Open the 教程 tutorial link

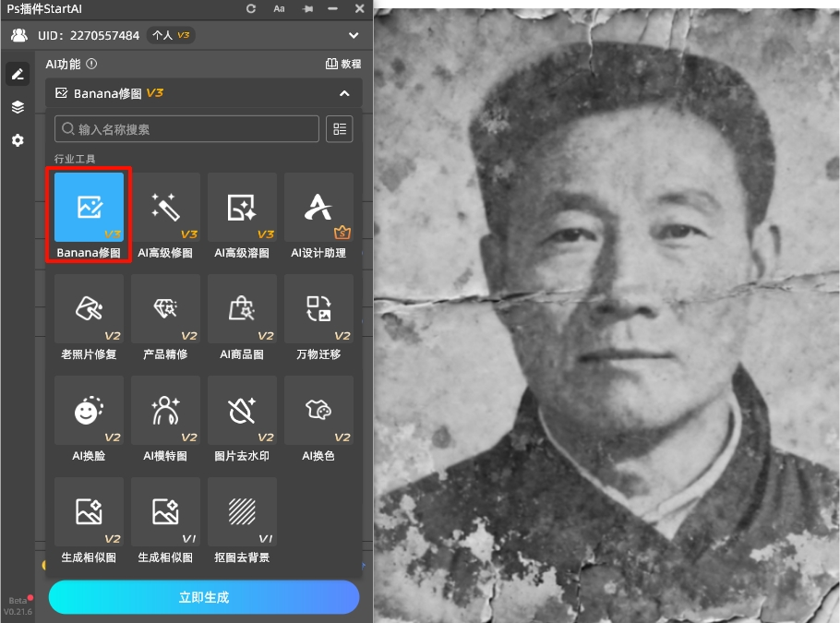tap(343, 64)
